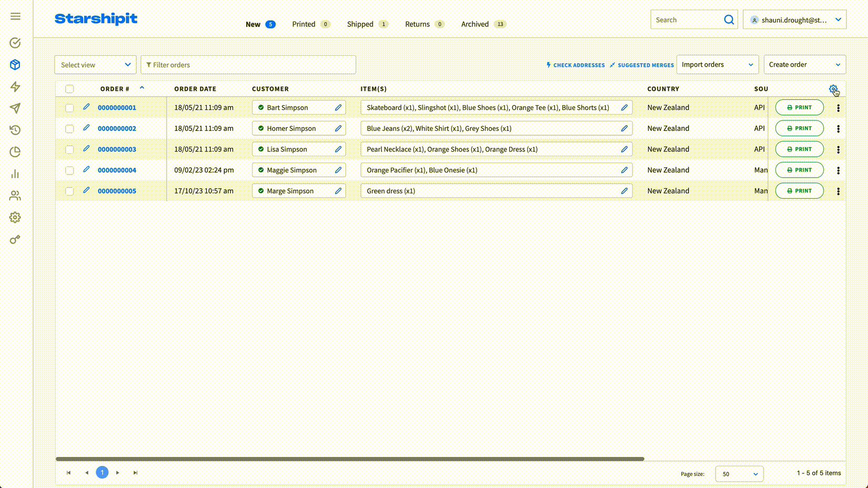Open the checkmark circle sidebar icon
This screenshot has height=488, width=868.
[15, 43]
